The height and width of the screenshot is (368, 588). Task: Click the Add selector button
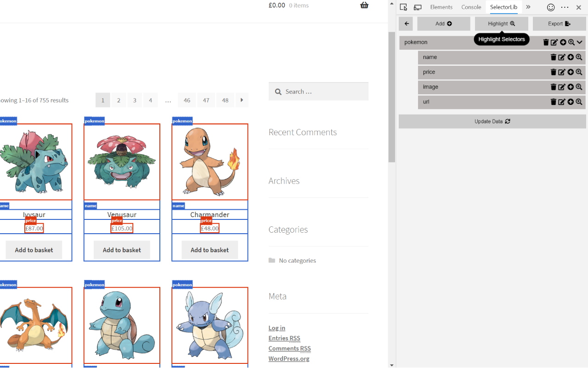point(444,24)
